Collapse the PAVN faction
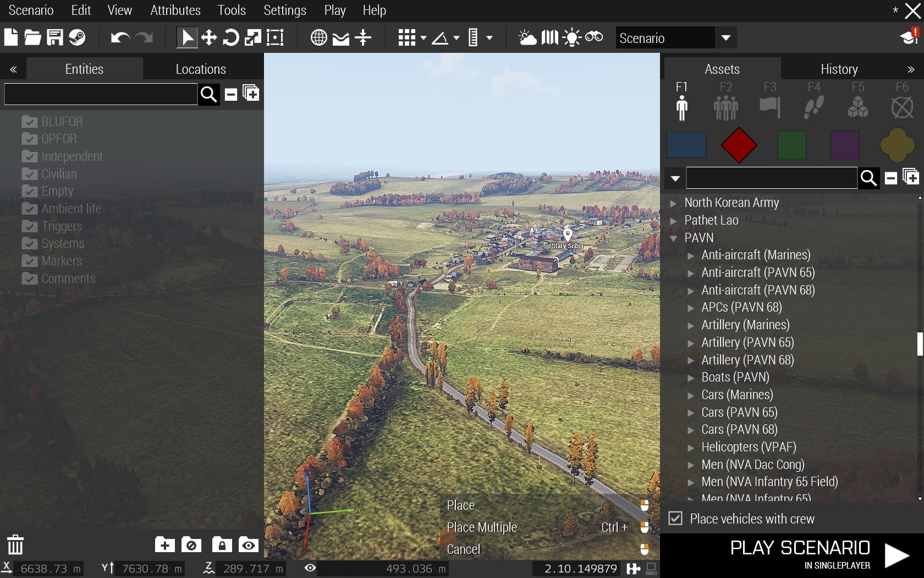The height and width of the screenshot is (578, 924). click(673, 238)
